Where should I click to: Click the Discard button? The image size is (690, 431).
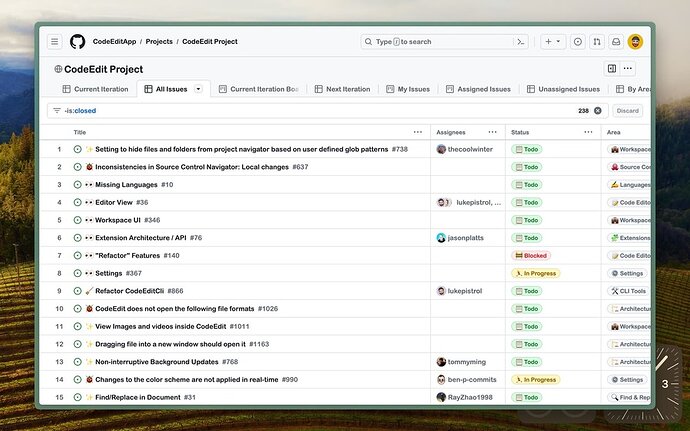628,111
